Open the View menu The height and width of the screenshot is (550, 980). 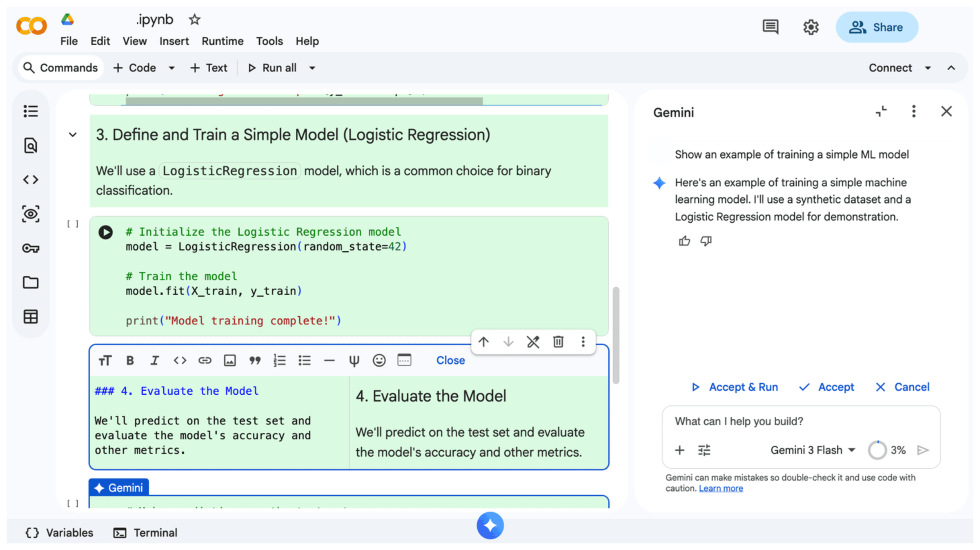click(x=134, y=41)
